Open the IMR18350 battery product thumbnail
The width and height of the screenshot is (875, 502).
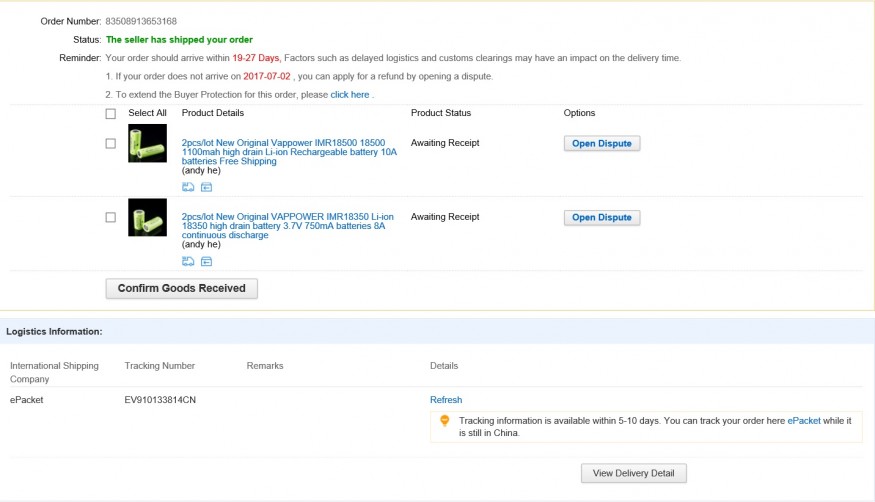pyautogui.click(x=147, y=217)
